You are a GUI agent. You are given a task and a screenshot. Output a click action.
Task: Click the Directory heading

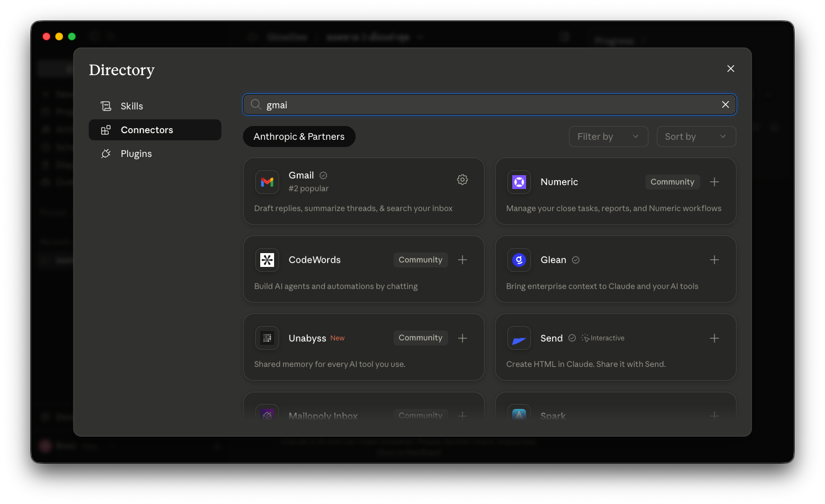pos(122,70)
